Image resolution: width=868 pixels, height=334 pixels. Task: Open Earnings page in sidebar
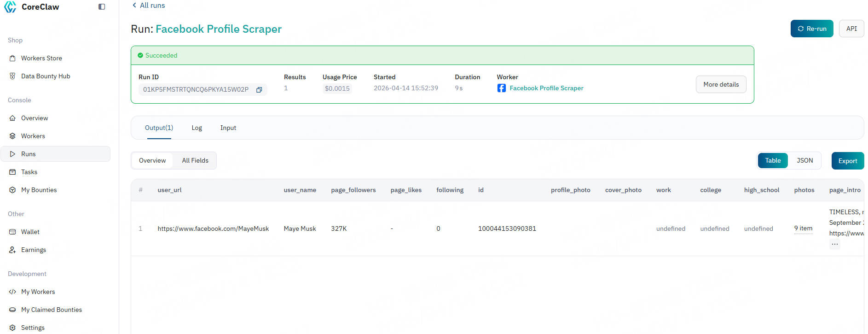[33, 250]
